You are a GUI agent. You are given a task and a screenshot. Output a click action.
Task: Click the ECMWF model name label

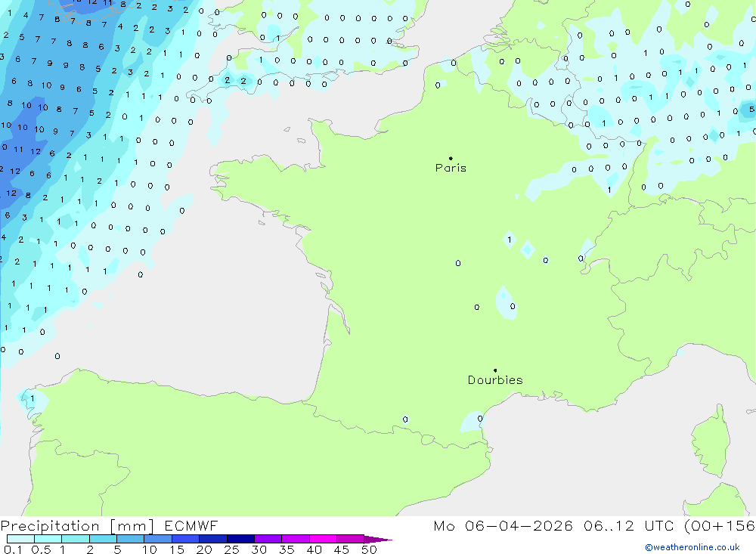(191, 525)
